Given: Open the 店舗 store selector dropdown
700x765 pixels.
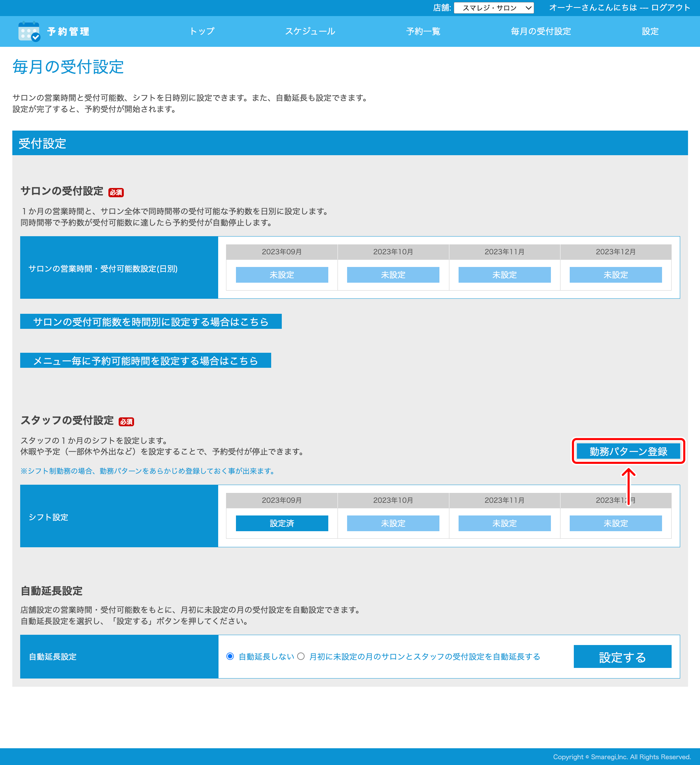Looking at the screenshot, I should 493,8.
